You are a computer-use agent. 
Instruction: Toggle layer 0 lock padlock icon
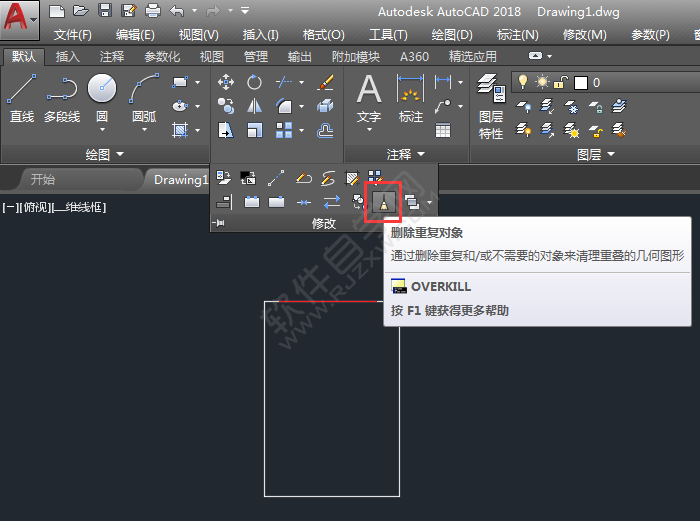pos(561,82)
